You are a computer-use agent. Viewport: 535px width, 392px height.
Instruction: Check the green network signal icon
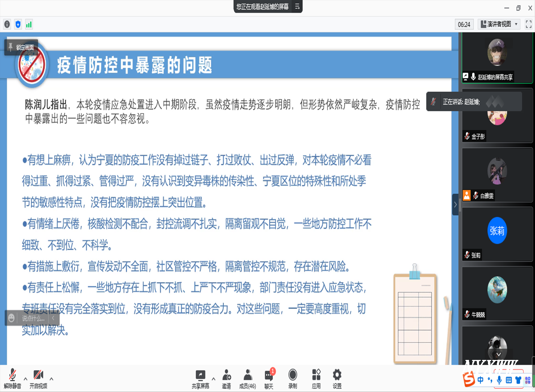29,24
